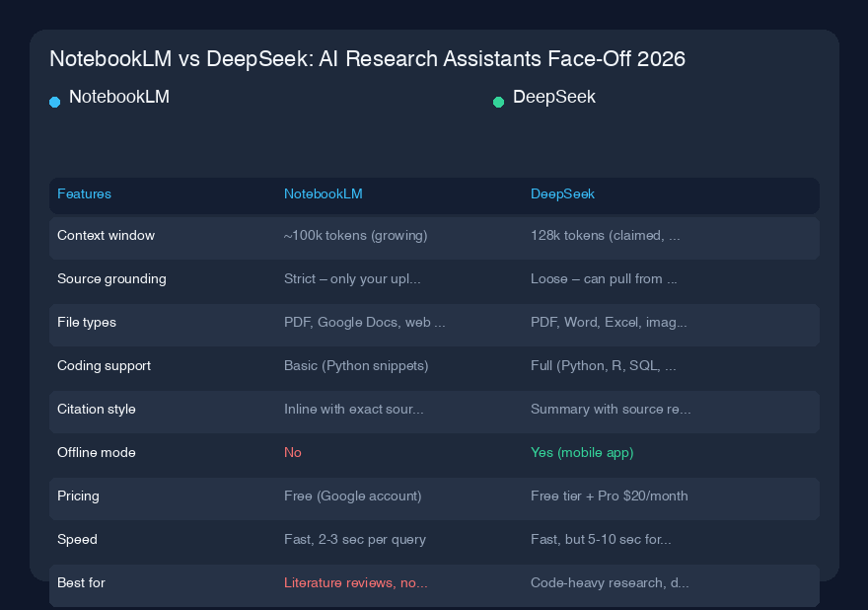
Task: Click the red No cell
Action: [x=293, y=453]
